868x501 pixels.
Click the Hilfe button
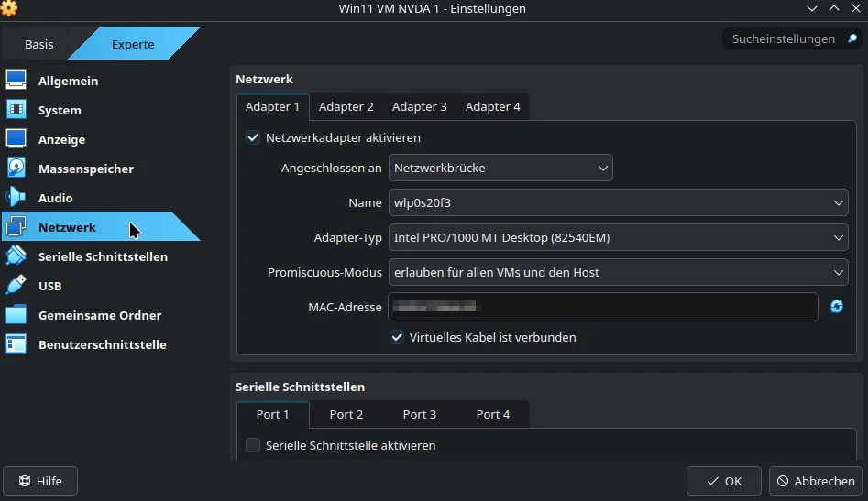coord(40,481)
